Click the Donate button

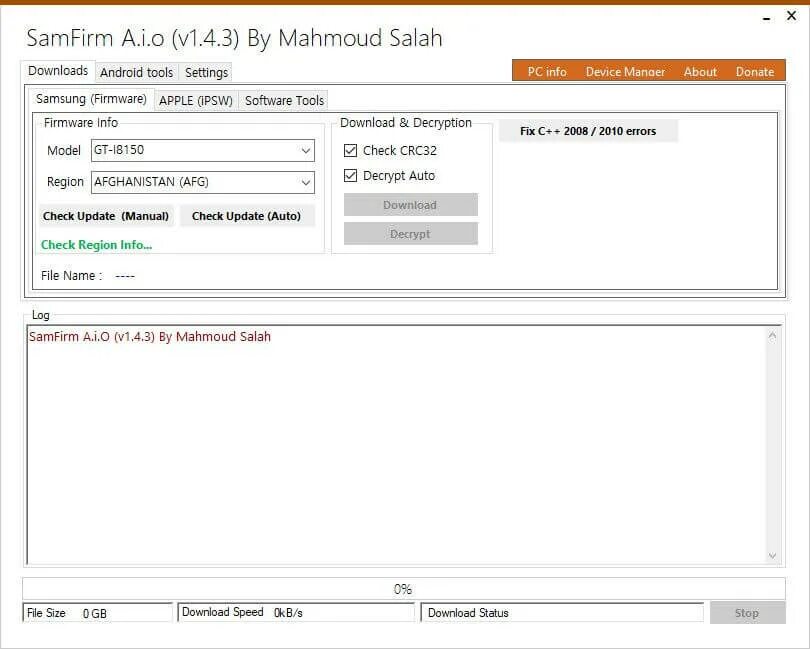point(755,72)
